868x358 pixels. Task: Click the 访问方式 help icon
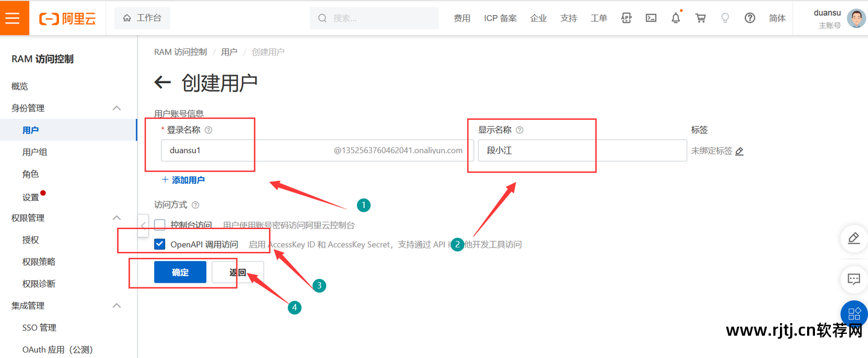(195, 205)
